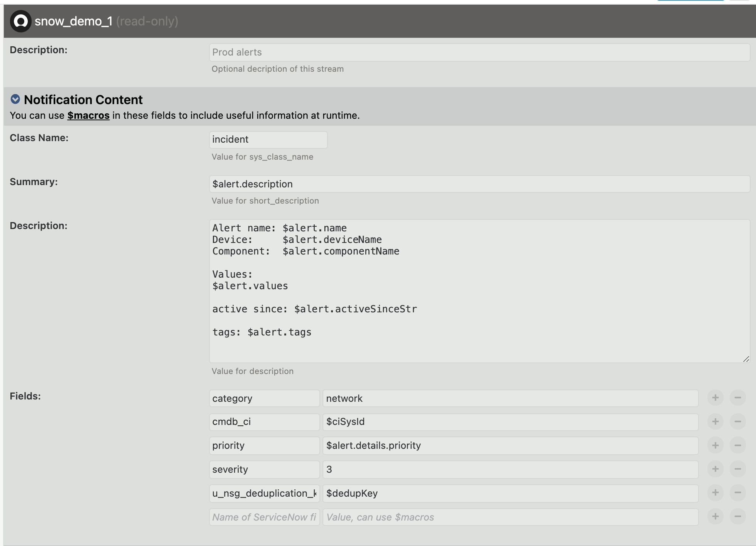The width and height of the screenshot is (756, 546).
Task: Remove the cmdb_ci field row
Action: pyautogui.click(x=737, y=421)
